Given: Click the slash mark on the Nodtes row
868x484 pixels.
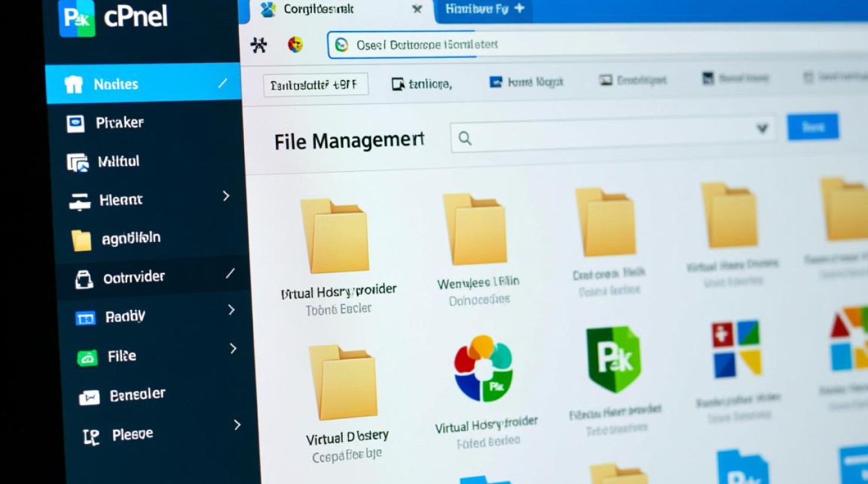Looking at the screenshot, I should coord(223,83).
